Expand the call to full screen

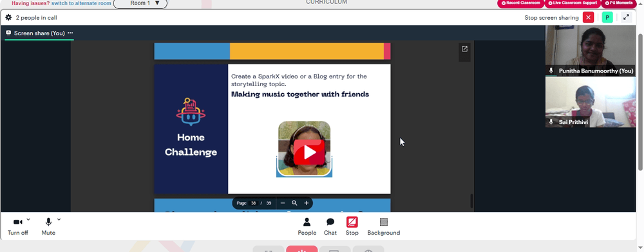[x=626, y=17]
